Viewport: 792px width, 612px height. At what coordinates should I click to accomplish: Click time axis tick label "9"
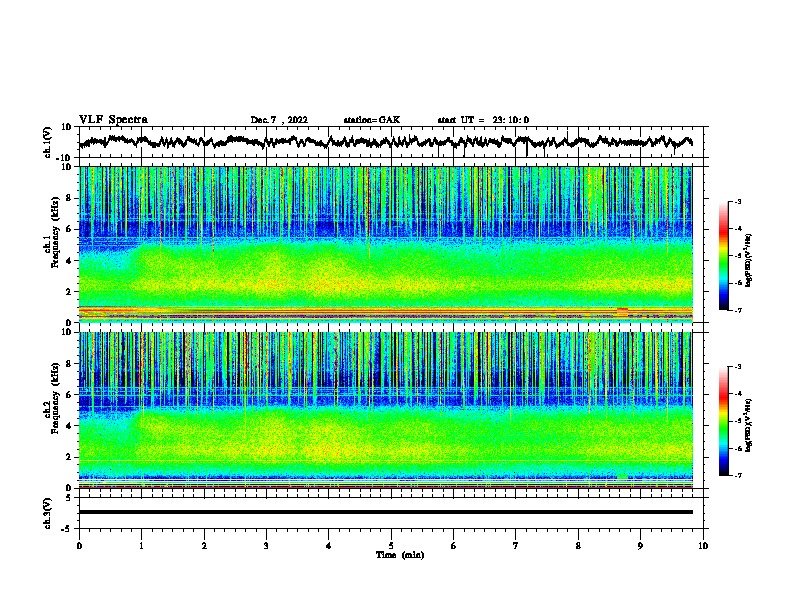pos(640,546)
